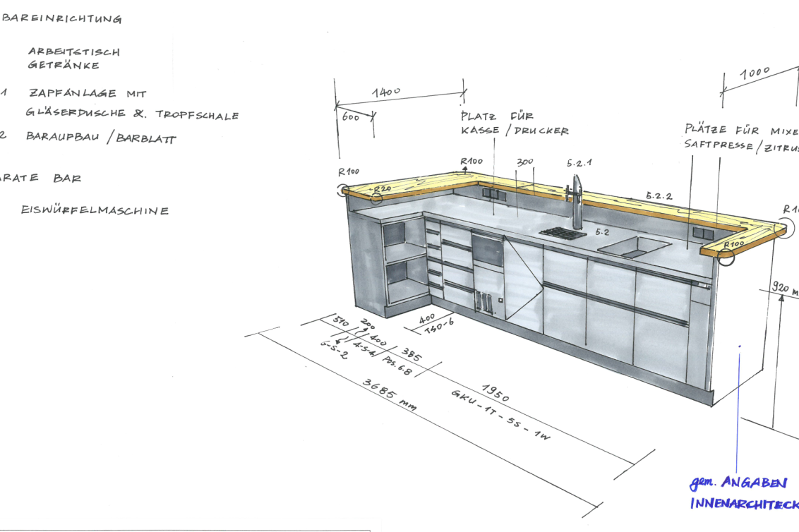This screenshot has width=799, height=532.
Task: Select the 1950 dimension value
Action: 495,393
